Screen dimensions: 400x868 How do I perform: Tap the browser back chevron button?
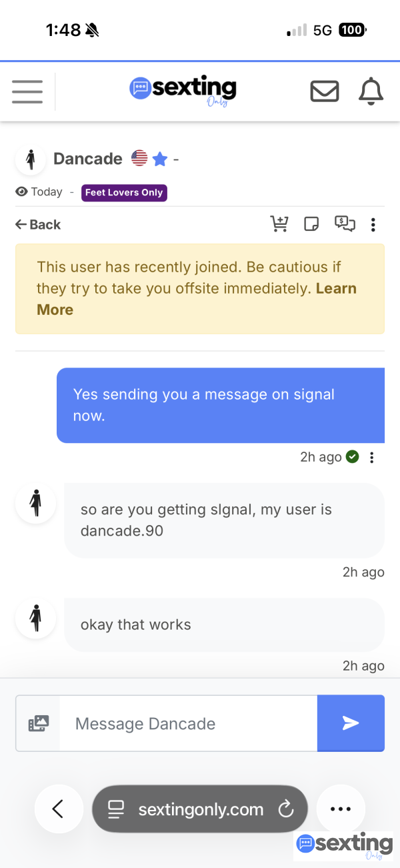59,809
